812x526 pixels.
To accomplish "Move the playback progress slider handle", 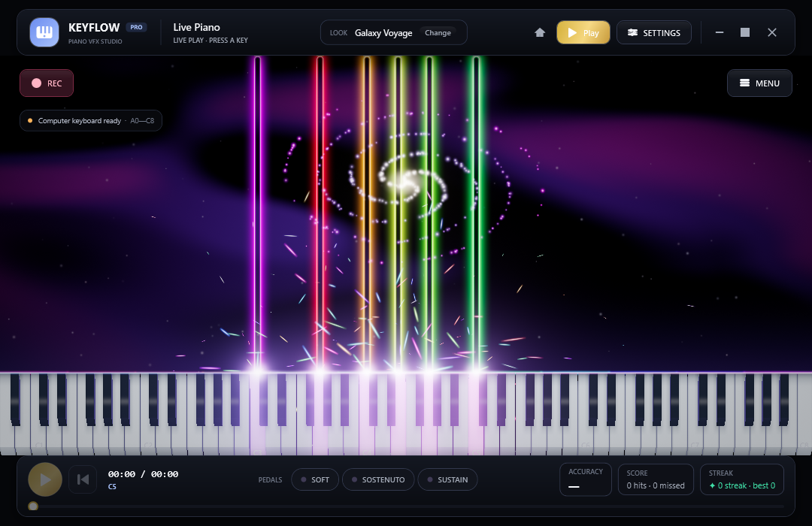I will pos(33,506).
